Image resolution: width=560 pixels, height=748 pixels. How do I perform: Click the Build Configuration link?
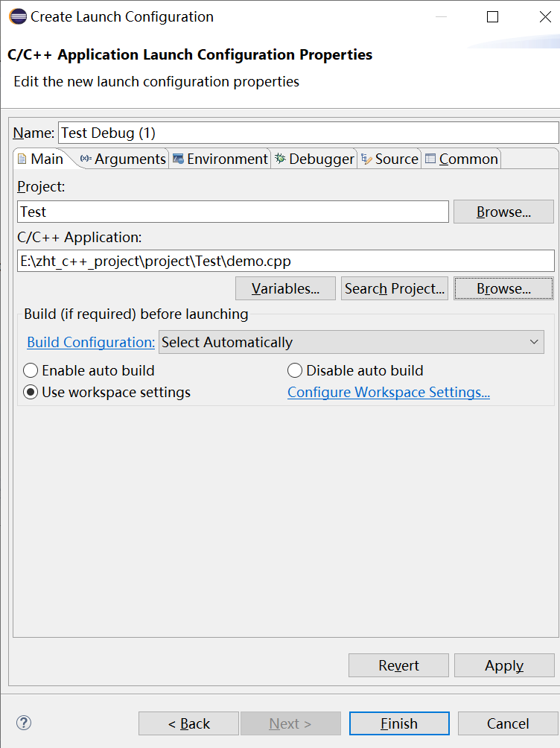click(89, 342)
